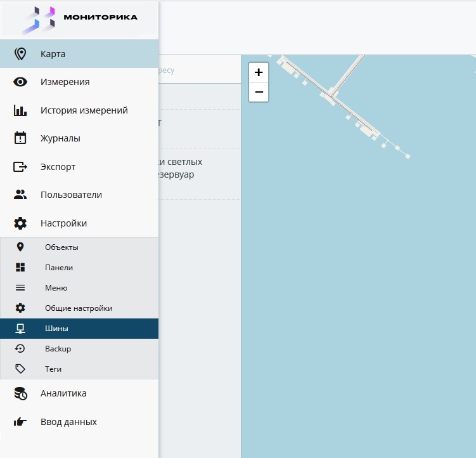
Task: Open the Панели submenu item
Action: pos(59,268)
